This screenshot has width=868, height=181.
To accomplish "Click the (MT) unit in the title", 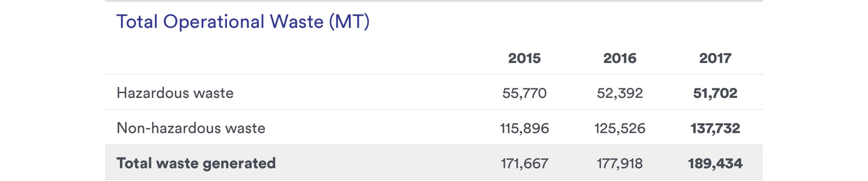I will click(x=349, y=22).
